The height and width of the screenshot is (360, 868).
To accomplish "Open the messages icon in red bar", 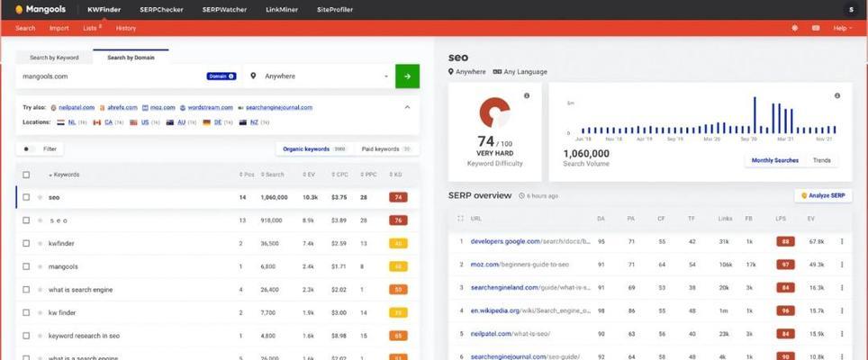I will point(816,28).
